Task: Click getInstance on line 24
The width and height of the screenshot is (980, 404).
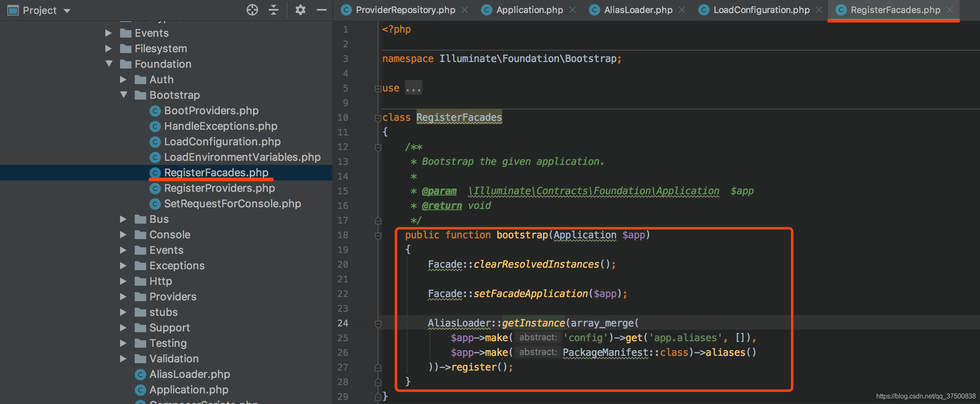Action: pyautogui.click(x=533, y=323)
